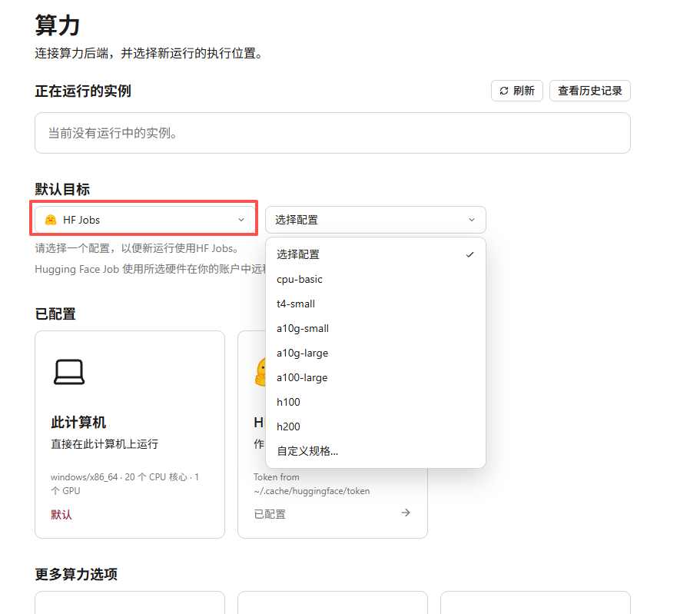Click the 默认 label on local computer card
The image size is (700, 614).
click(61, 514)
